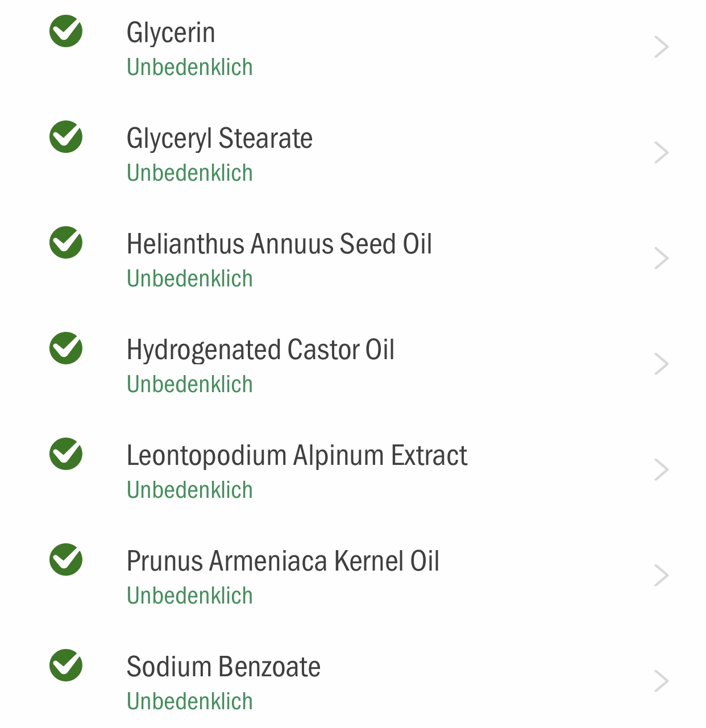This screenshot has width=706, height=728.
Task: Tap the Sodium Benzoate row arrow
Action: click(661, 681)
